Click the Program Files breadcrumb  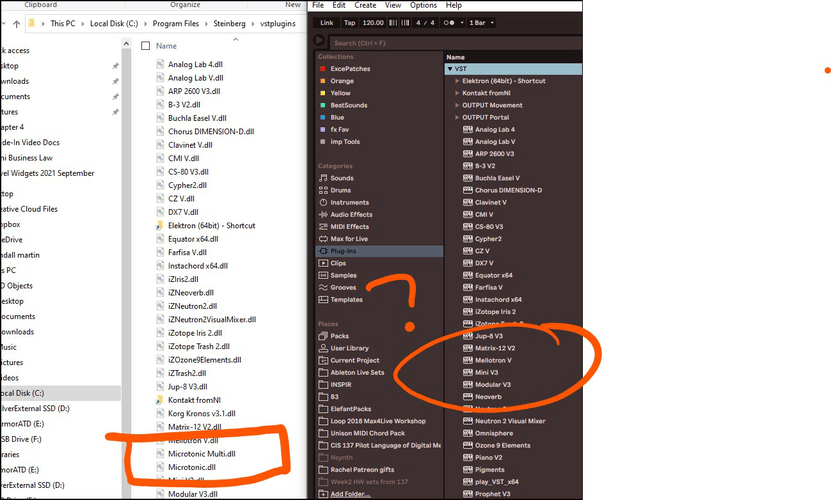(x=175, y=24)
